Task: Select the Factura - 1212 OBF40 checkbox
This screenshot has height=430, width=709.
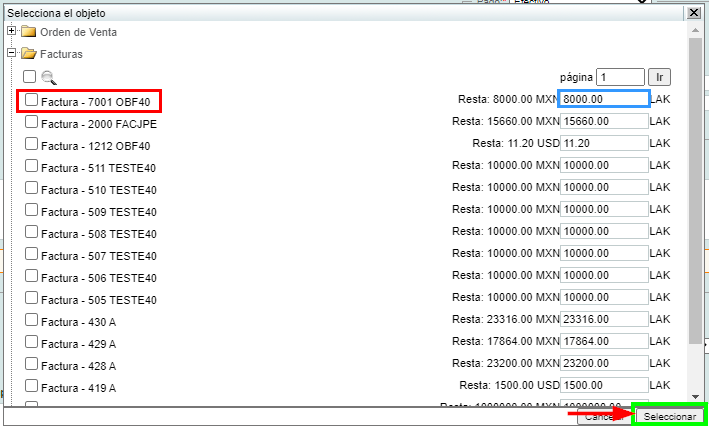Action: click(32, 144)
